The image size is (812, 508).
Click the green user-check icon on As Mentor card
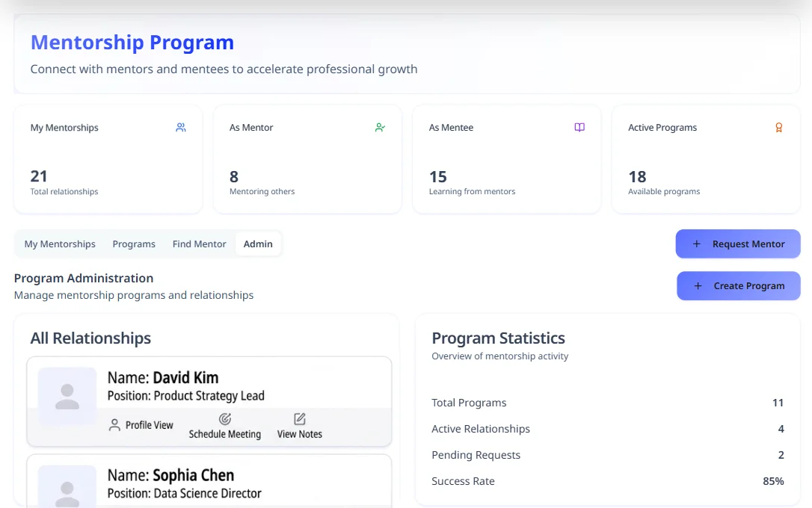tap(380, 127)
